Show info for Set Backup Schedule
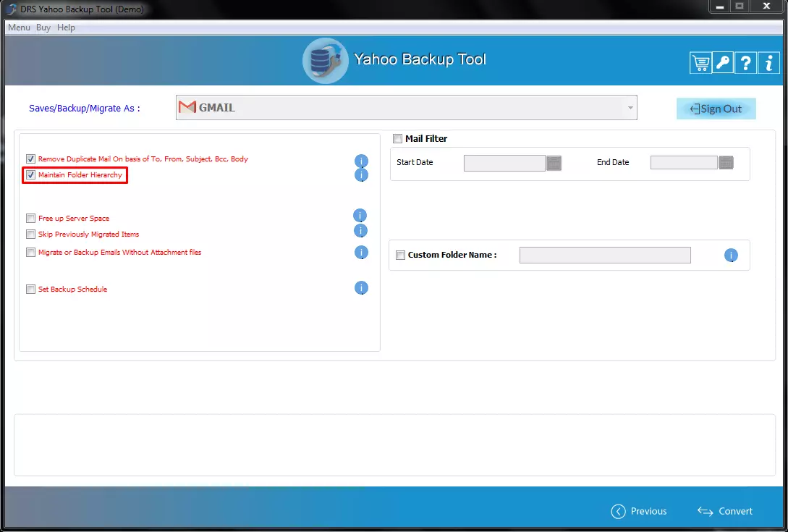The image size is (788, 532). (361, 288)
